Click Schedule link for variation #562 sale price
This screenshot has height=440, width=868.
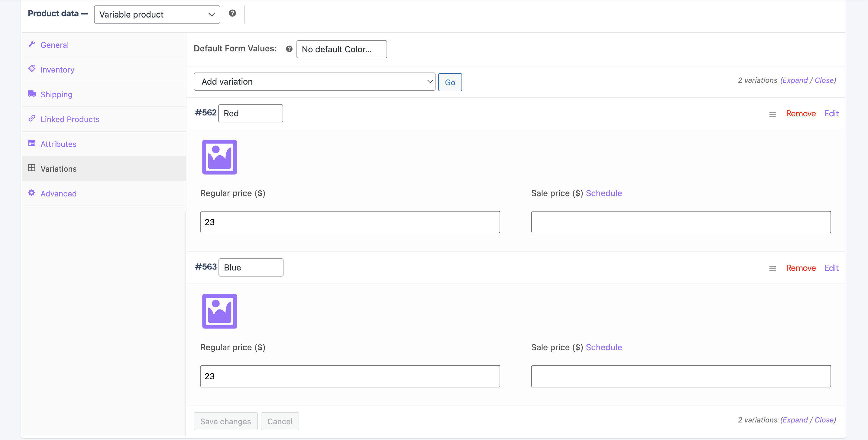coord(604,193)
